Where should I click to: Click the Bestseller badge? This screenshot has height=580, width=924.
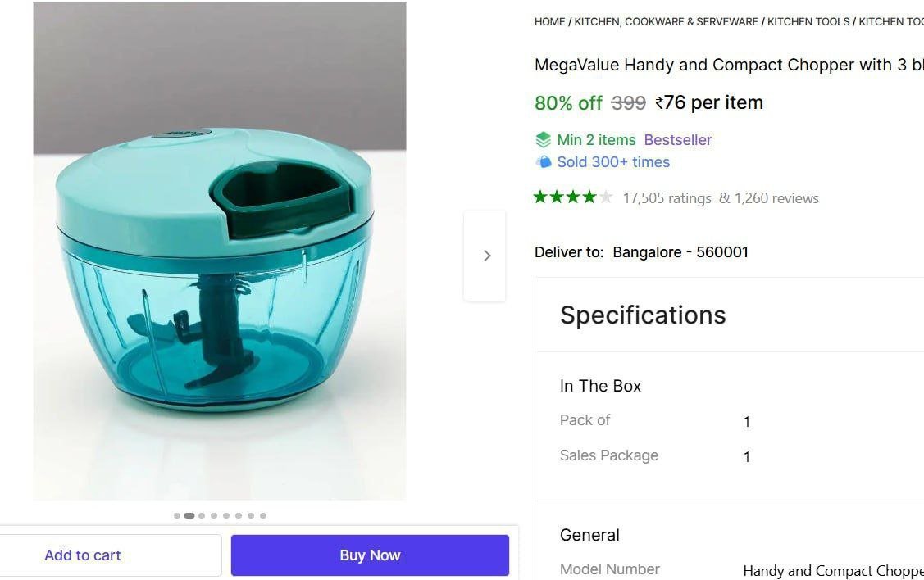click(677, 140)
